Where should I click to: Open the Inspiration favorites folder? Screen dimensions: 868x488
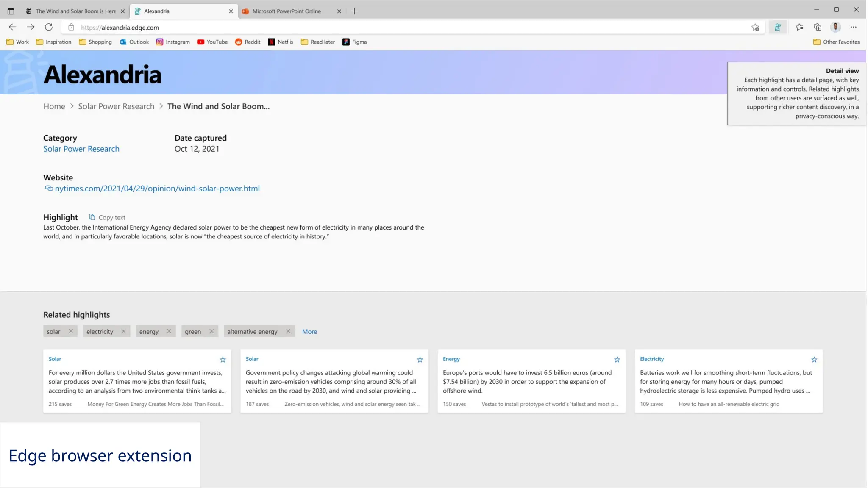[x=53, y=42]
